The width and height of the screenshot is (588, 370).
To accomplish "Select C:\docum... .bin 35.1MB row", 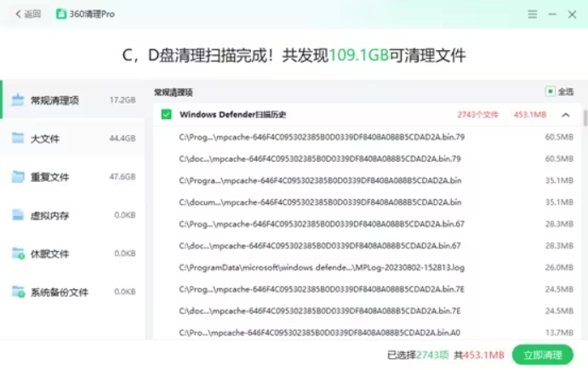I will tap(367, 202).
